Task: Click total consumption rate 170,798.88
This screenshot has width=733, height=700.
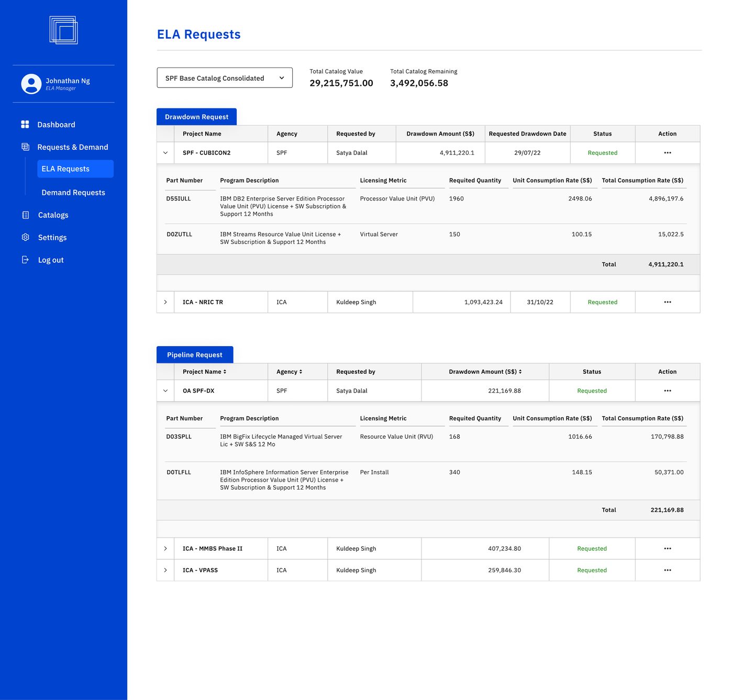Action: 667,437
